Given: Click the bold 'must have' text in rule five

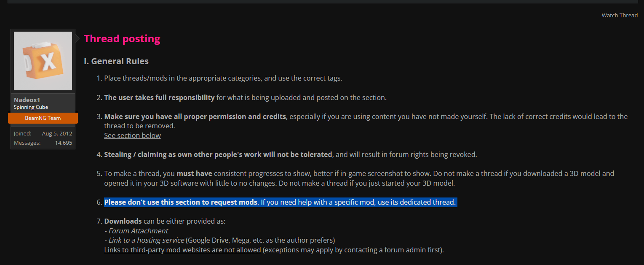Looking at the screenshot, I should (194, 173).
